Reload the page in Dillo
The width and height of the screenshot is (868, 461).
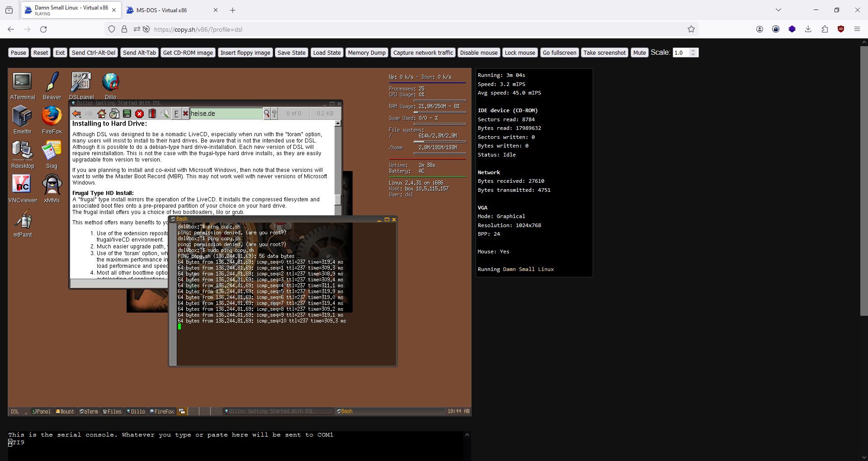(x=114, y=114)
